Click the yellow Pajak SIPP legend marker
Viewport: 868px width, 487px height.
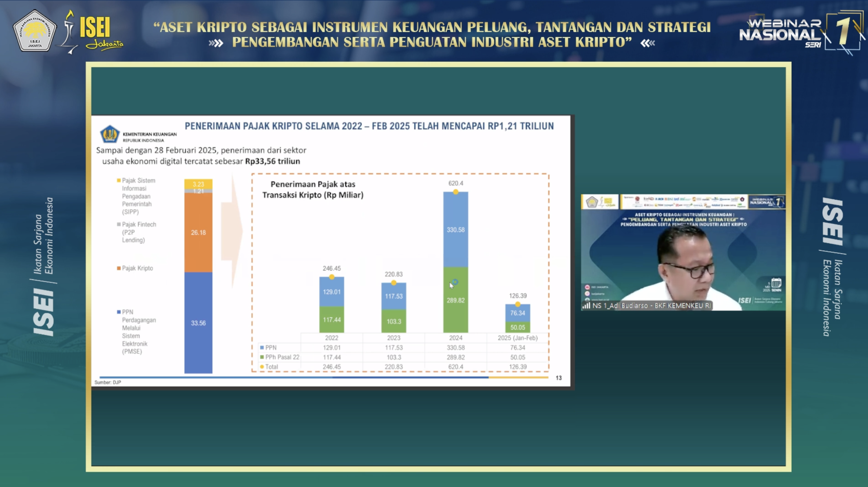[119, 180]
